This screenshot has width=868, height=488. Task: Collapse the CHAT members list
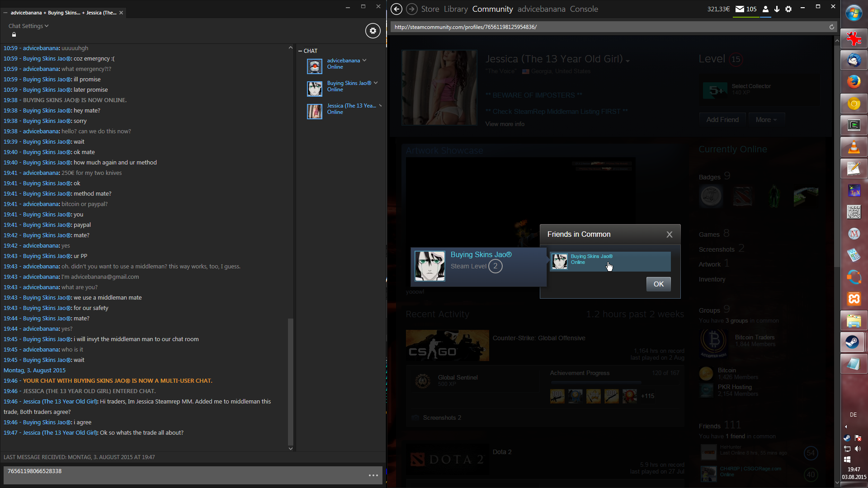click(x=300, y=51)
